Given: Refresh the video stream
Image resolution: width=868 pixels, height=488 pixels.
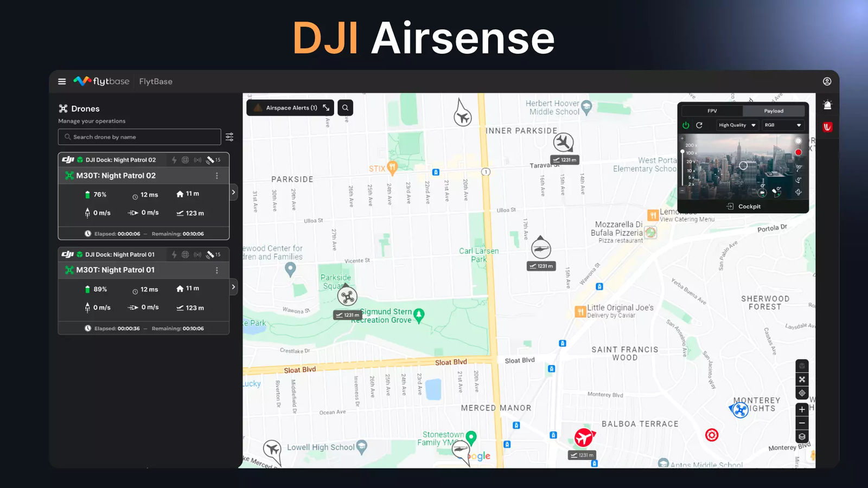Looking at the screenshot, I should coord(699,125).
